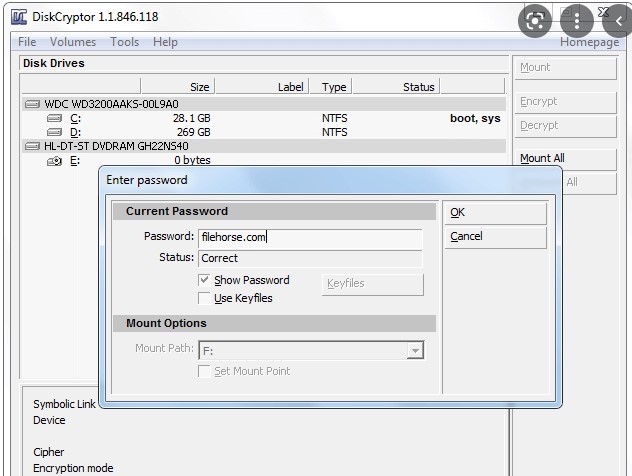Enable the Use Keyfiles checkbox
The image size is (632, 476).
click(204, 298)
